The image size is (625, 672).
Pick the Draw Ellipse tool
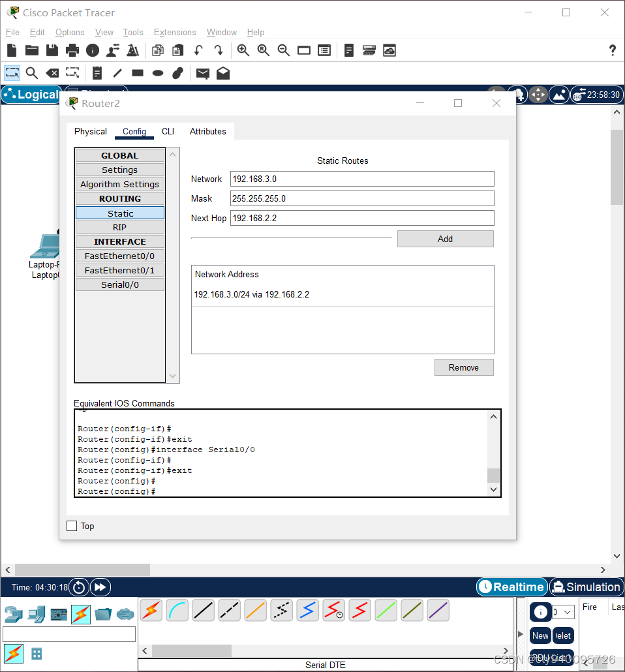(158, 73)
